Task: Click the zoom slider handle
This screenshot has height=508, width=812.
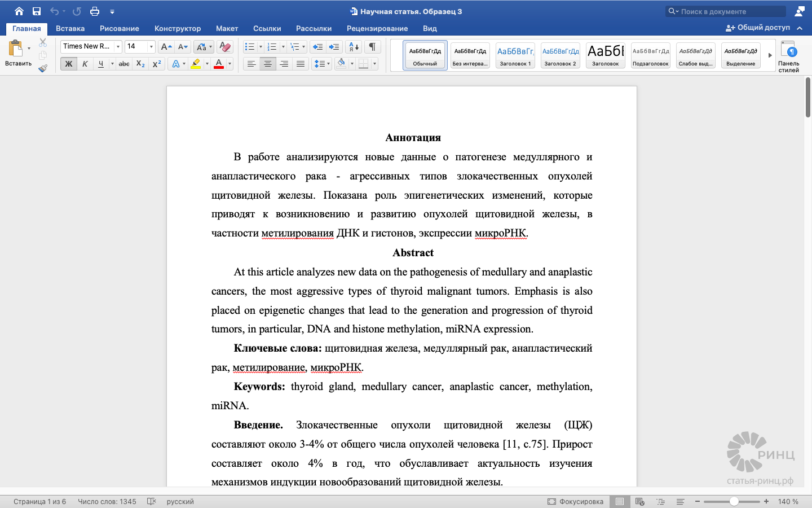Action: click(x=734, y=501)
